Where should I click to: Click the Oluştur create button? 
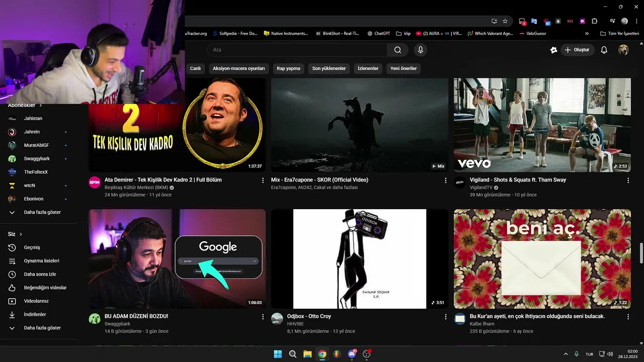(x=578, y=50)
